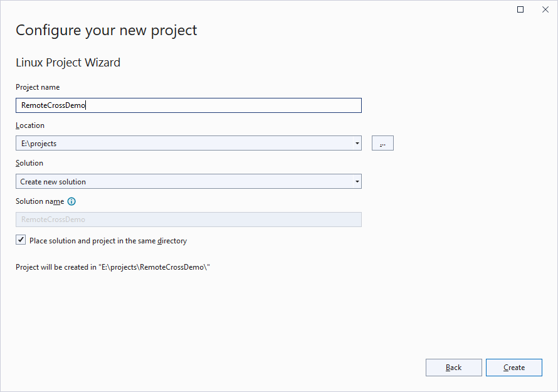Open the browse location ellipsis button
The image size is (558, 392).
click(x=382, y=143)
